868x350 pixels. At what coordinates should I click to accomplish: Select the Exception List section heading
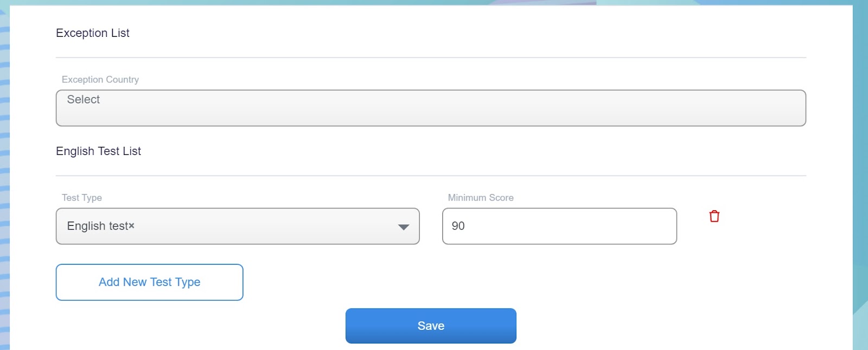coord(93,33)
